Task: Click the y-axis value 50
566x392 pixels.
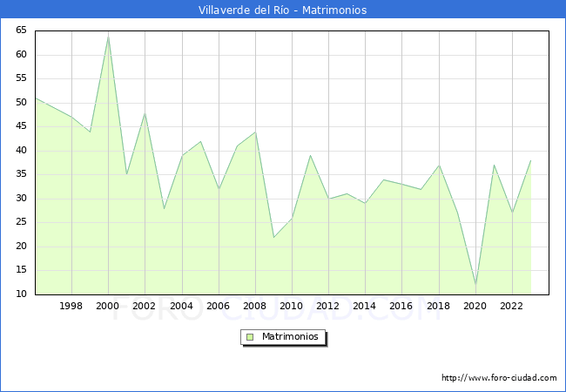Action: tap(21, 103)
